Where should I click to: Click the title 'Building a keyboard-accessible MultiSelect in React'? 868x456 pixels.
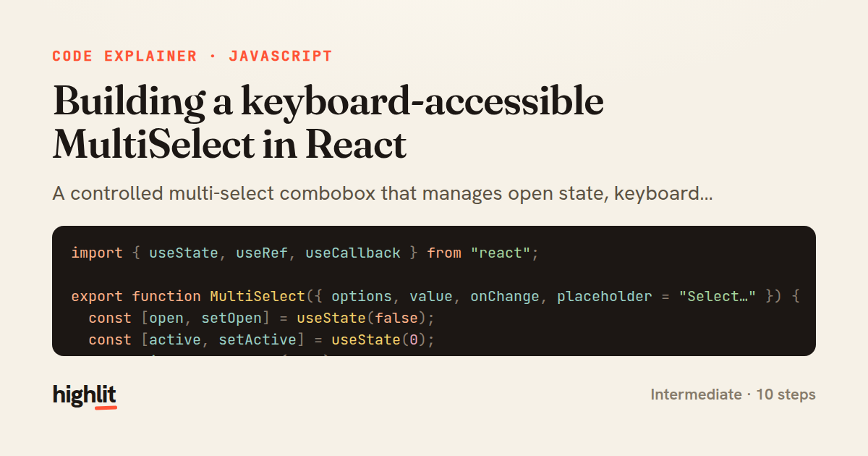pyautogui.click(x=328, y=122)
